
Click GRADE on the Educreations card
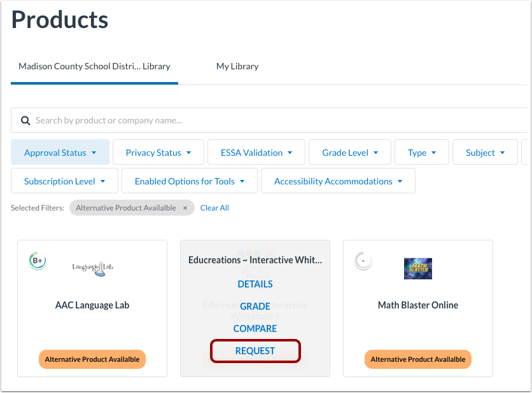[255, 306]
